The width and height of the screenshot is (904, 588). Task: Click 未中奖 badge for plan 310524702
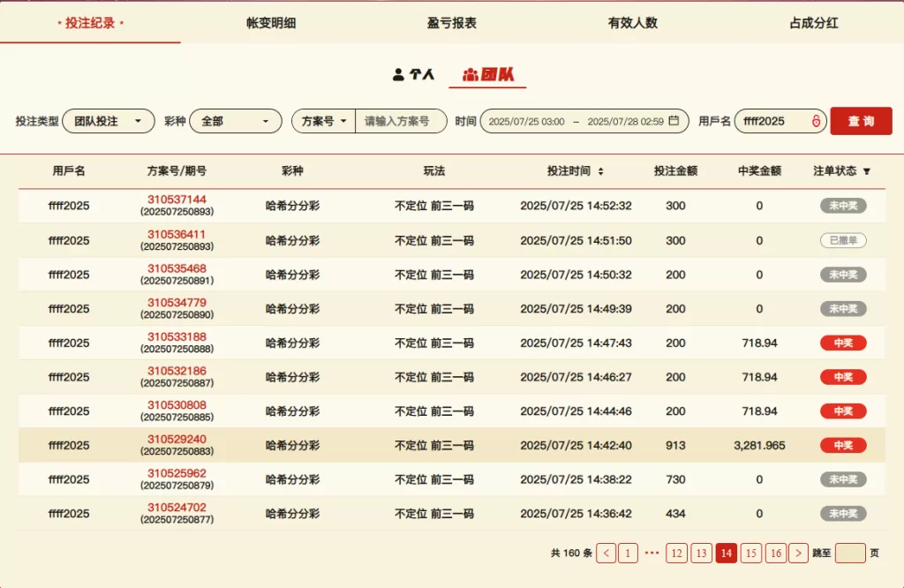(843, 514)
